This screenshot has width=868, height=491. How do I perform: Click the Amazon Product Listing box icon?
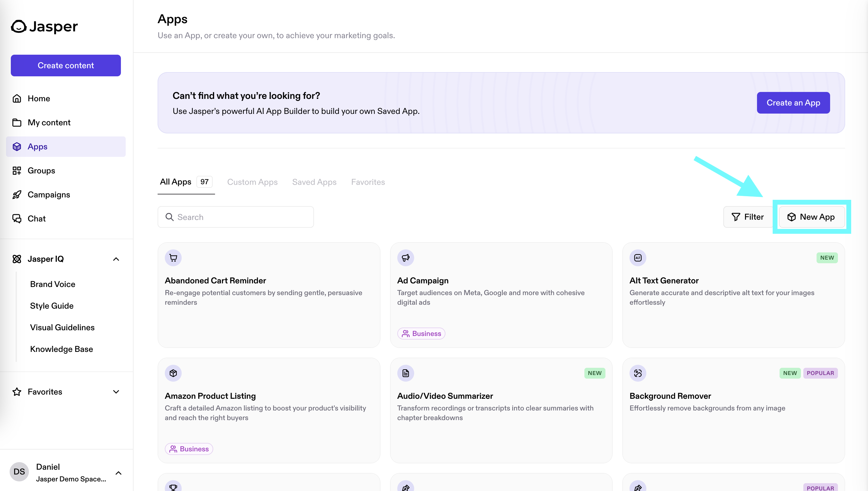(x=173, y=373)
